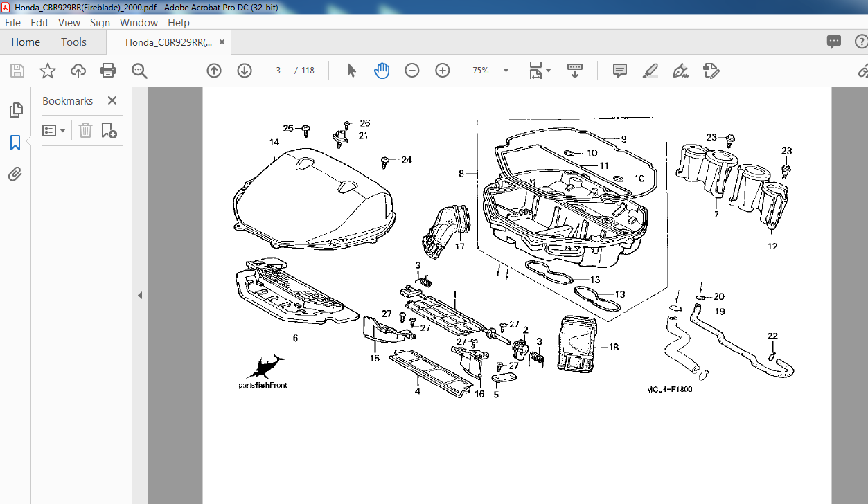Zoom out with the minus circle
This screenshot has height=504, width=868.
pos(412,71)
